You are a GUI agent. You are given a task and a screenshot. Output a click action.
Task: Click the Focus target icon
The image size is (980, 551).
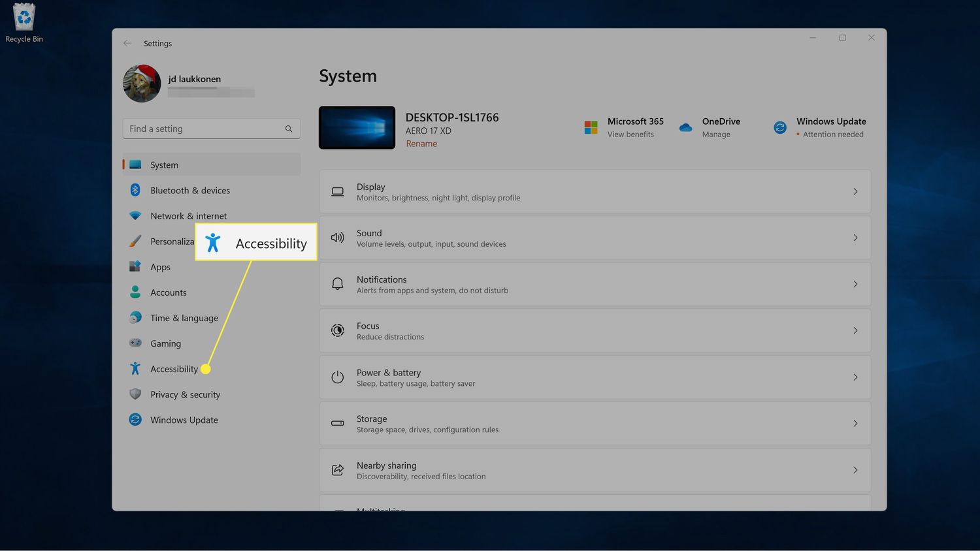tap(338, 330)
